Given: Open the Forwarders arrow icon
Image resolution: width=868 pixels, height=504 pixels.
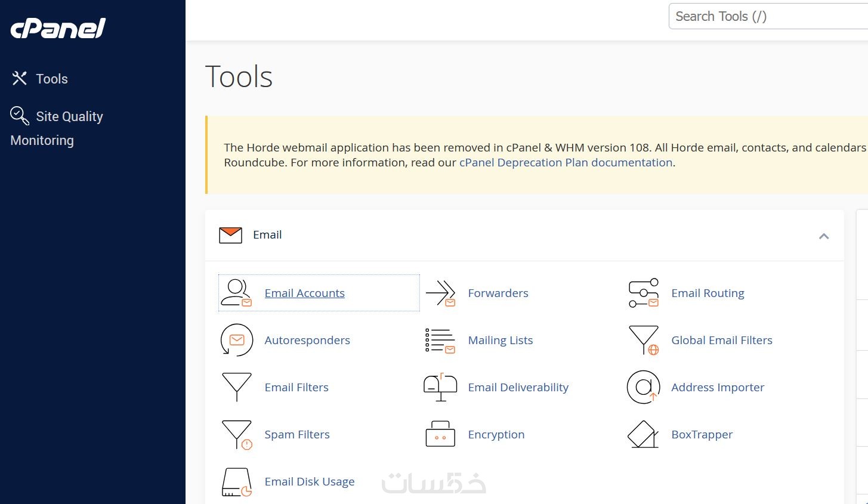Looking at the screenshot, I should [x=441, y=293].
